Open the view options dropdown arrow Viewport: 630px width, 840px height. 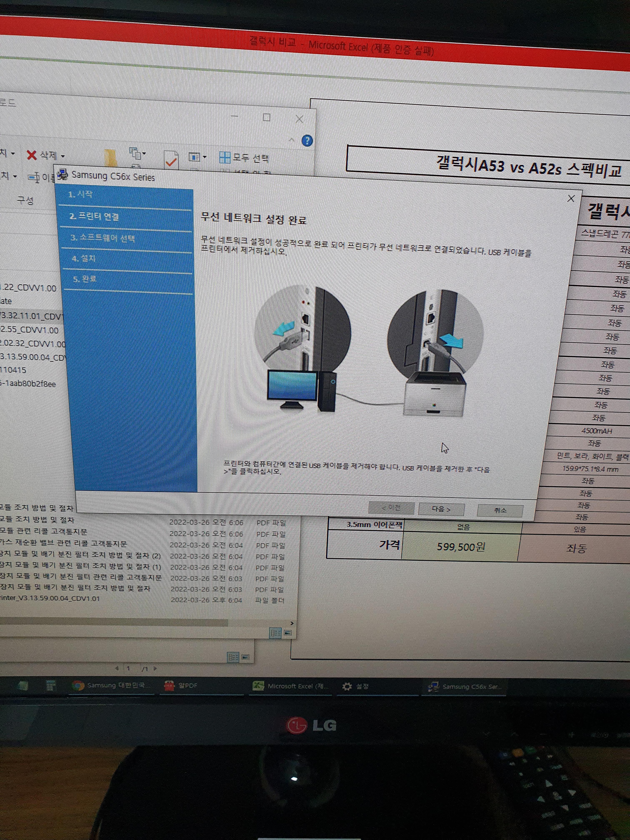click(205, 157)
